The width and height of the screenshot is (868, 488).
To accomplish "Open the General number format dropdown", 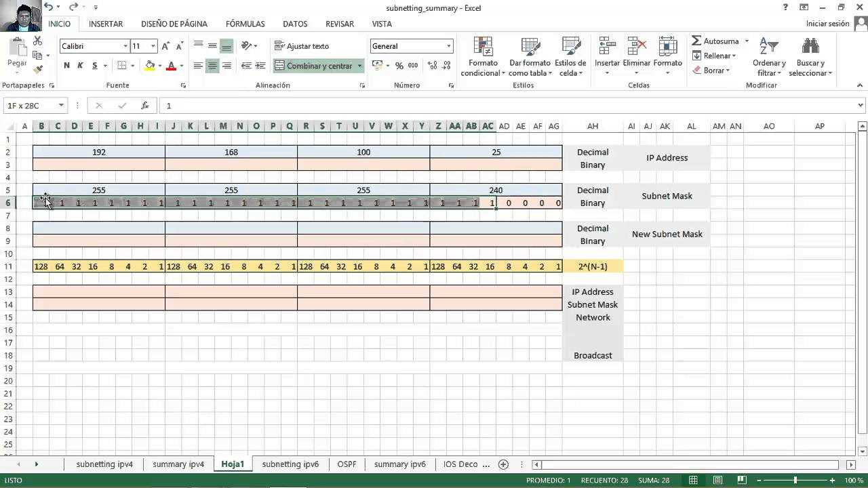I will [x=448, y=46].
